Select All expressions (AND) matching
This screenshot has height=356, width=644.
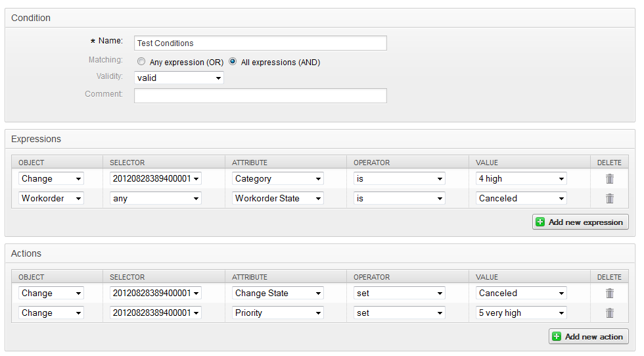tap(233, 62)
